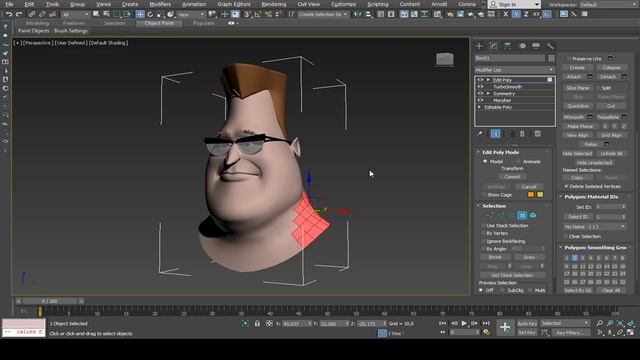Image resolution: width=640 pixels, height=360 pixels.
Task: Open the Motion command panel tab
Action: pos(522,46)
